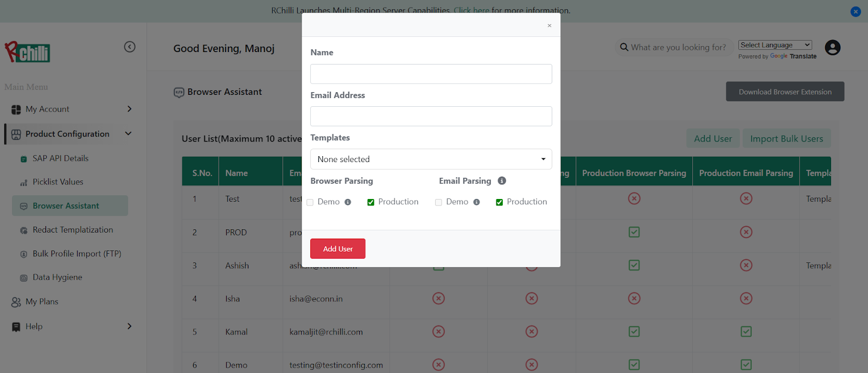
Task: Click the RChilli logo
Action: pyautogui.click(x=28, y=52)
